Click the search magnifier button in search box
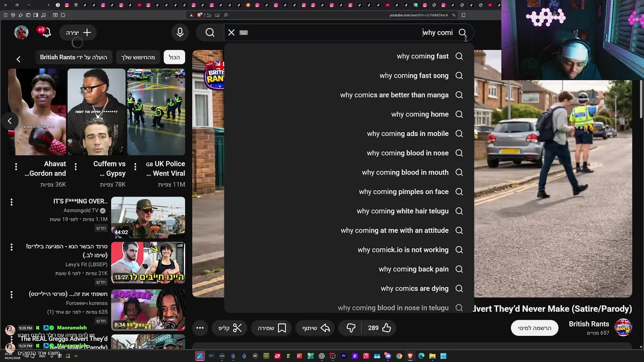644x362 pixels. [x=462, y=33]
